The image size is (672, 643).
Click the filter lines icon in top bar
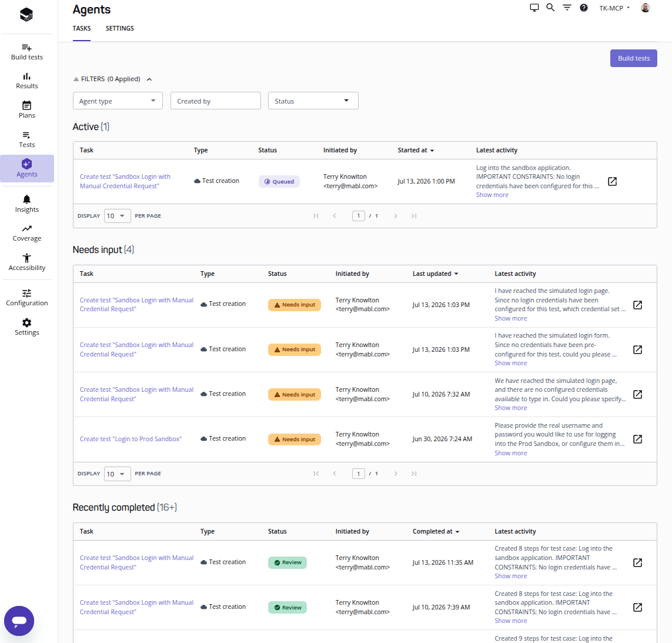[567, 7]
